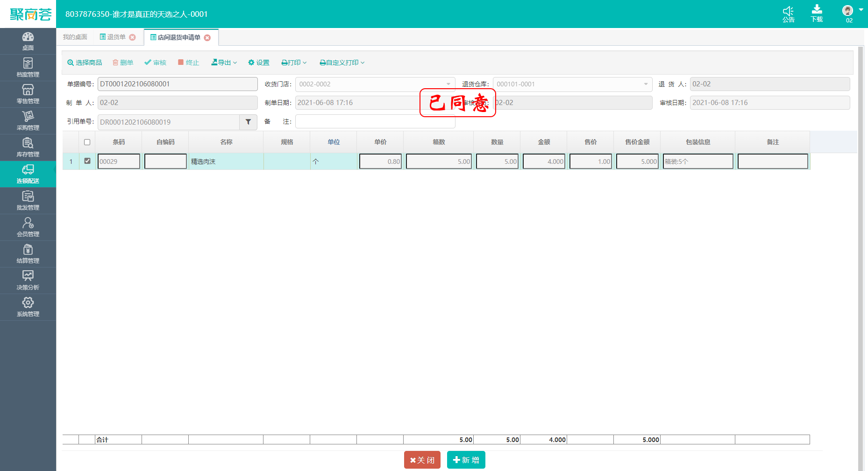Open 会员管理 in the sidebar
The height and width of the screenshot is (471, 868).
[28, 227]
